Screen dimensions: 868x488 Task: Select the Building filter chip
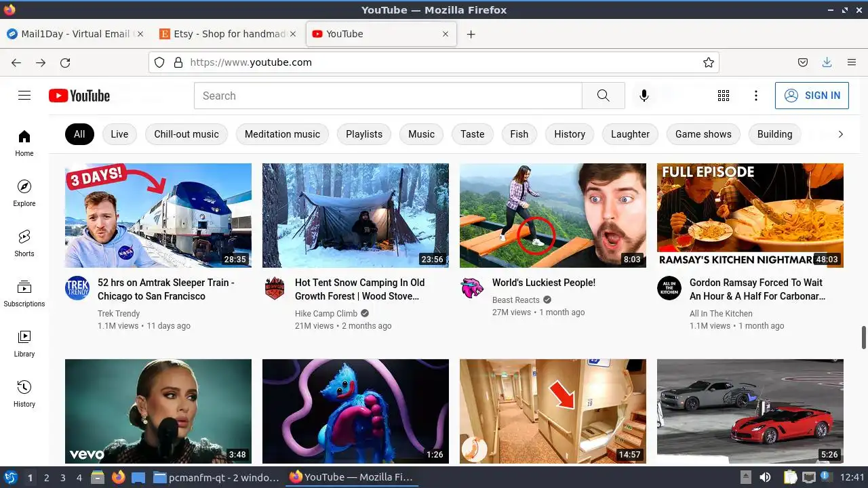pos(774,134)
